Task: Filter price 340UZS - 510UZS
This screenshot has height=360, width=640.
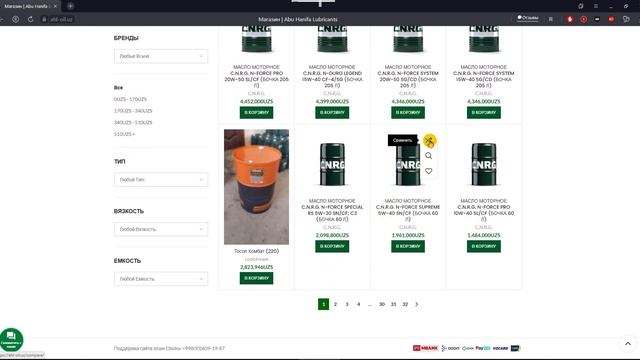Action: click(x=133, y=122)
